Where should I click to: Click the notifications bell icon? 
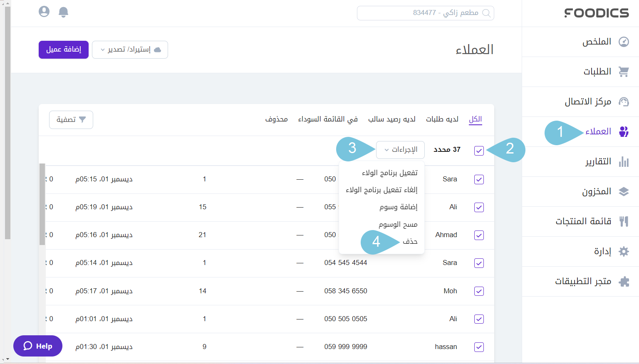click(63, 12)
